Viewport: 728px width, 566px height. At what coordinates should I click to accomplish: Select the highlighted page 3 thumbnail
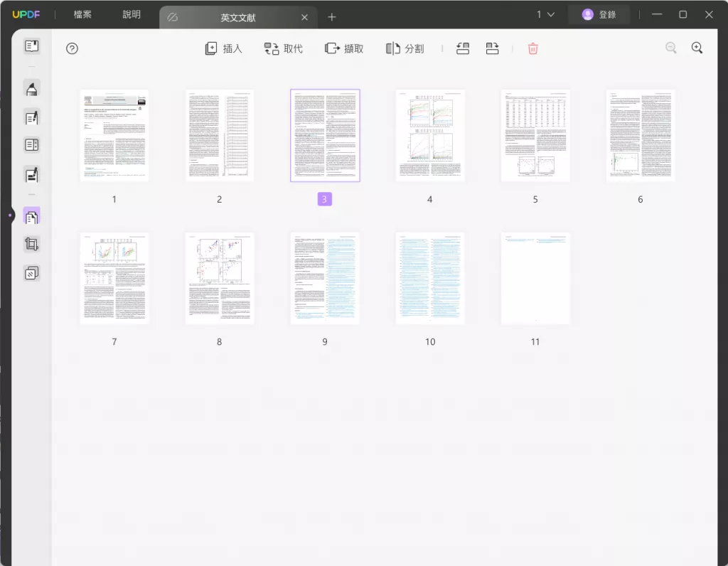325,135
